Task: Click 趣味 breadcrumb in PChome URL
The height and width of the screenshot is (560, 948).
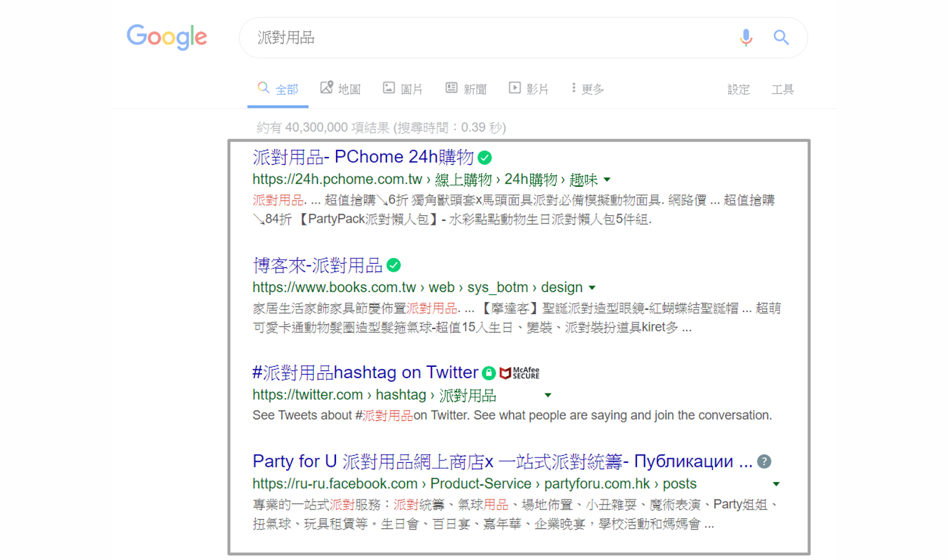Action: (x=584, y=180)
